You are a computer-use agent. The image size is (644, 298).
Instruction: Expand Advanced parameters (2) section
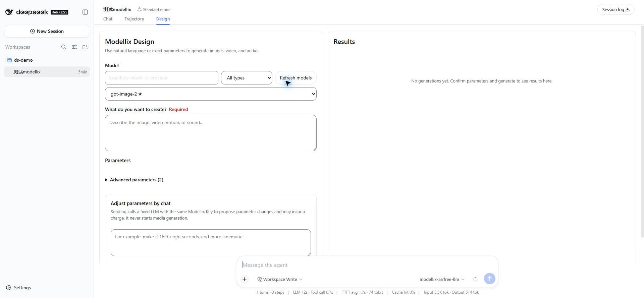coord(134,180)
